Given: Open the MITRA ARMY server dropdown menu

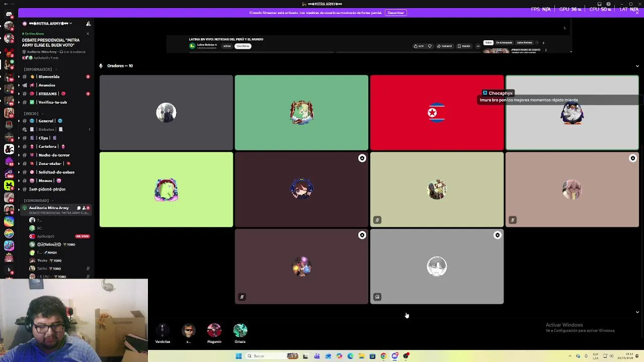Looking at the screenshot, I should [x=50, y=24].
